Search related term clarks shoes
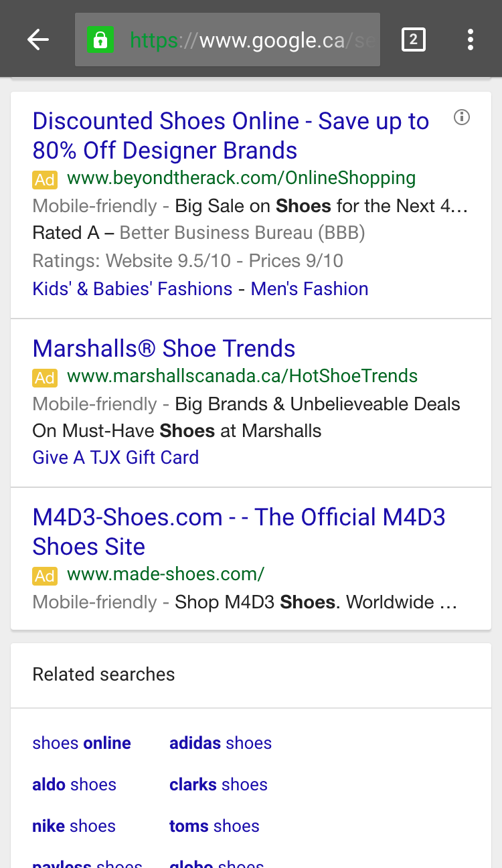 click(x=218, y=784)
